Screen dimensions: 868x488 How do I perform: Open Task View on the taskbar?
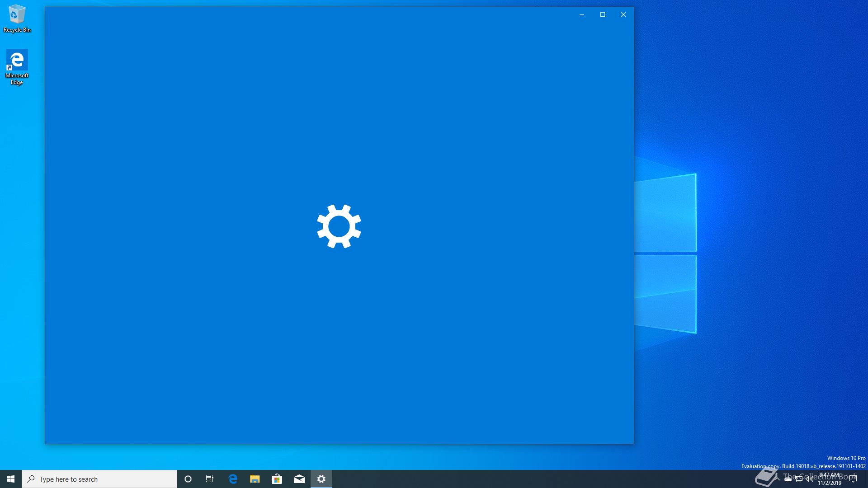[210, 479]
